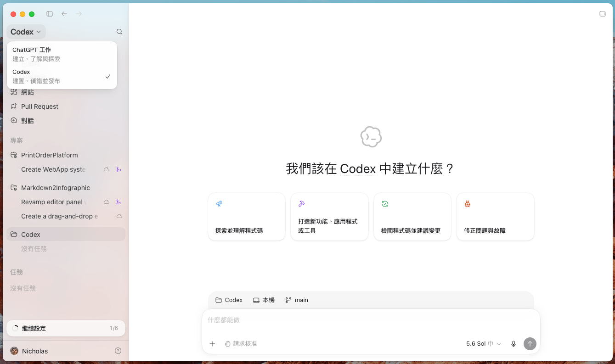615x364 pixels.
Task: Select the Codex project in the sidebar
Action: pos(66,235)
